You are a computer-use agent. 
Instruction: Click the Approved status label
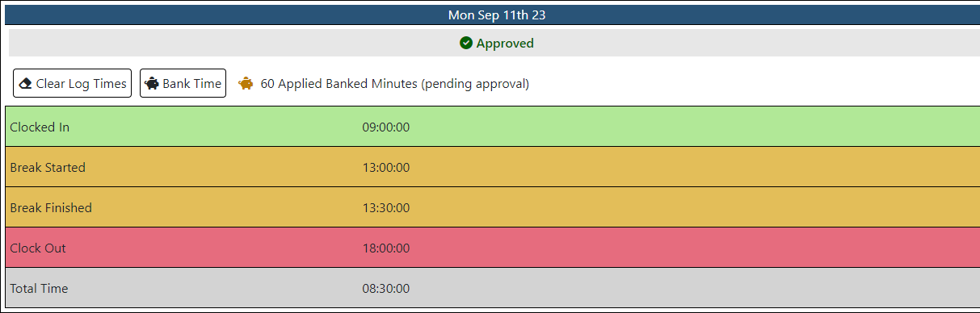pos(505,43)
